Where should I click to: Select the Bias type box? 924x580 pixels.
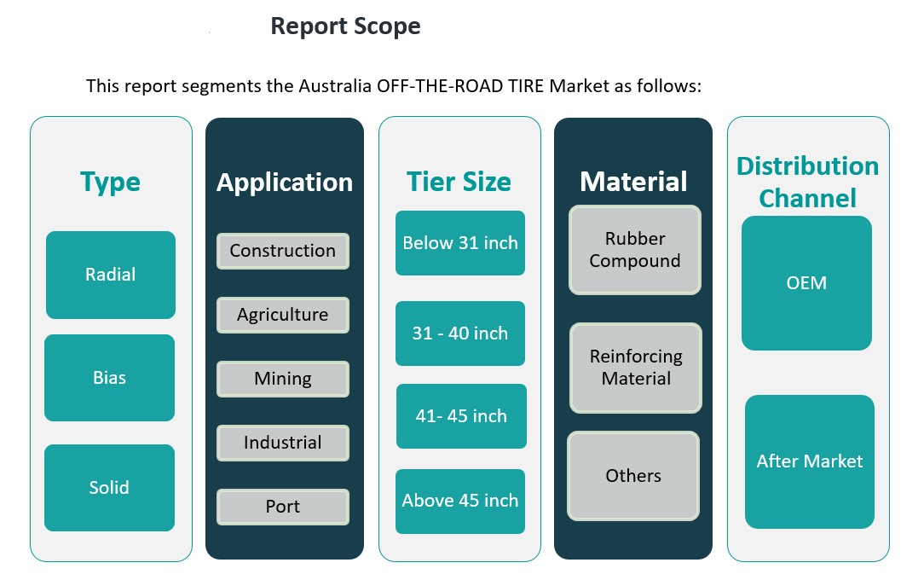(109, 377)
